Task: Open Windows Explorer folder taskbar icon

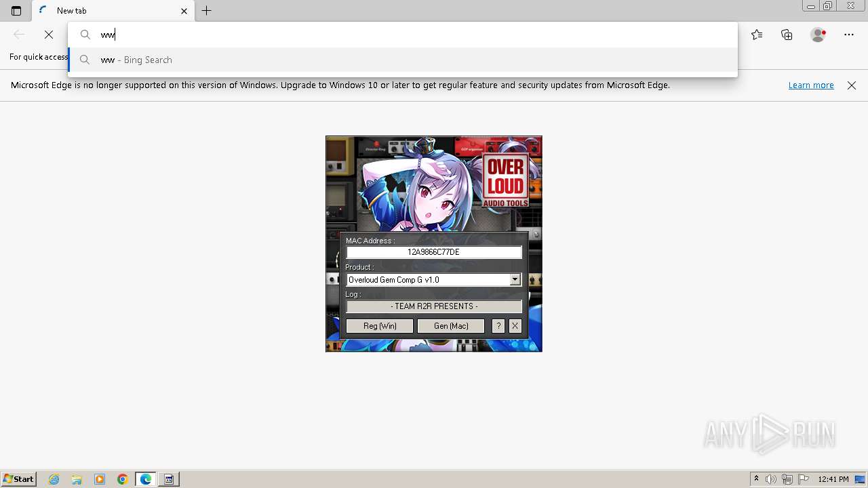Action: [77, 479]
